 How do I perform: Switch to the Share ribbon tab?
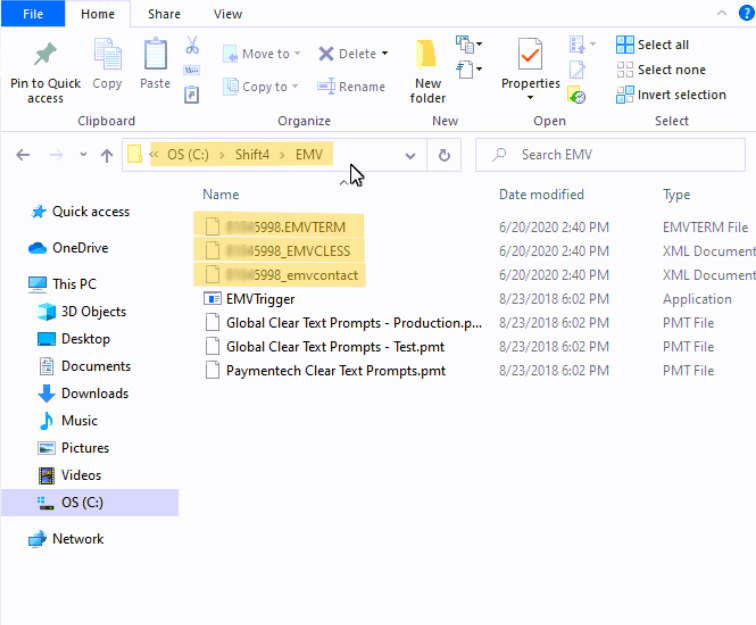164,14
